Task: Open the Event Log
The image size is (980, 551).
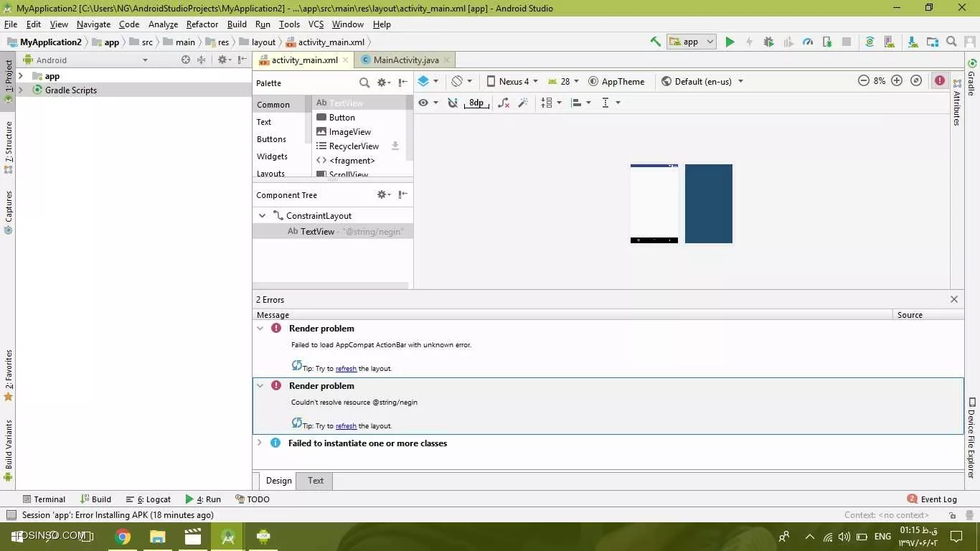Action: coord(931,499)
